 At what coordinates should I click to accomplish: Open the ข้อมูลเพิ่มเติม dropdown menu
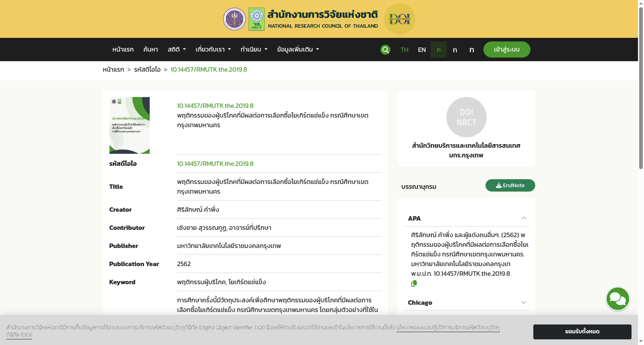coord(298,49)
